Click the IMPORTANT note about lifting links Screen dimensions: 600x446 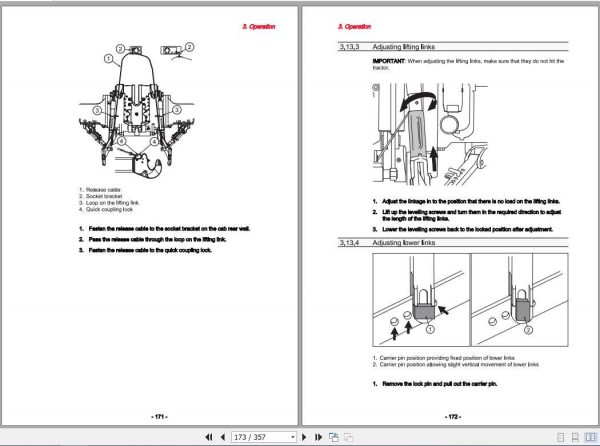pos(468,64)
